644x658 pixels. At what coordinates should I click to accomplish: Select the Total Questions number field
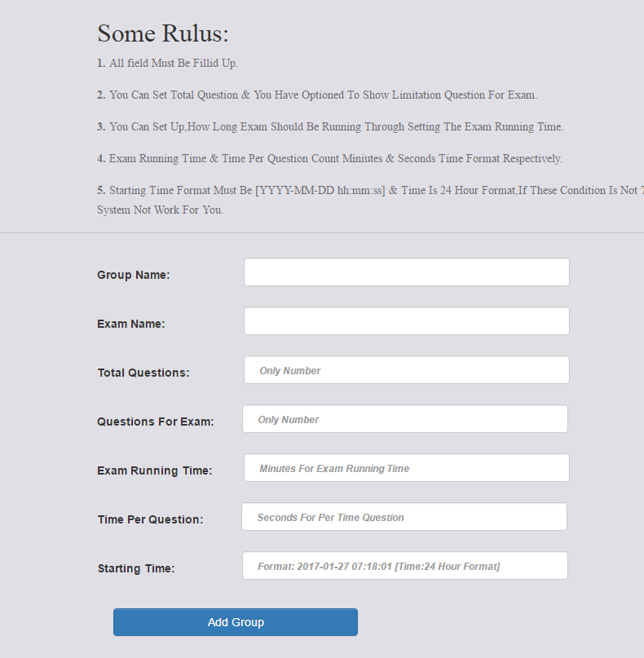tap(406, 370)
